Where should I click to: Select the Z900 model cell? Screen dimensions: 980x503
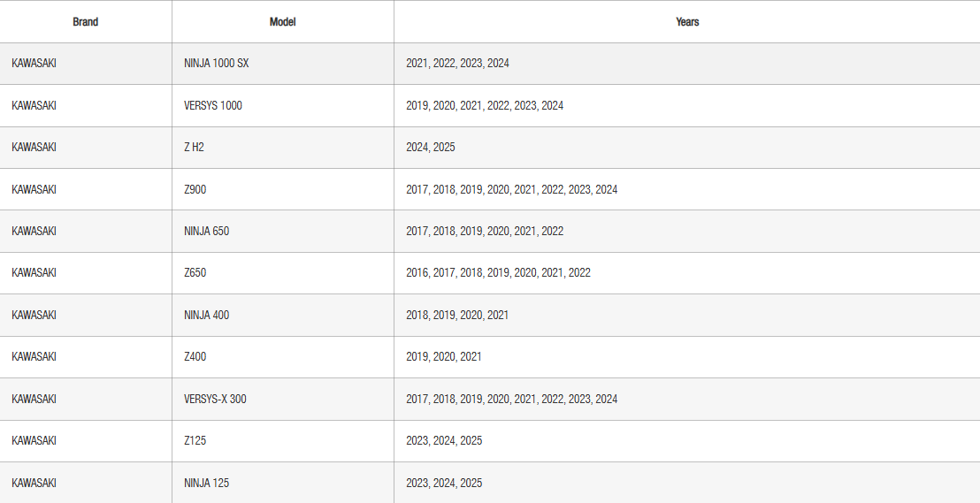pos(195,189)
